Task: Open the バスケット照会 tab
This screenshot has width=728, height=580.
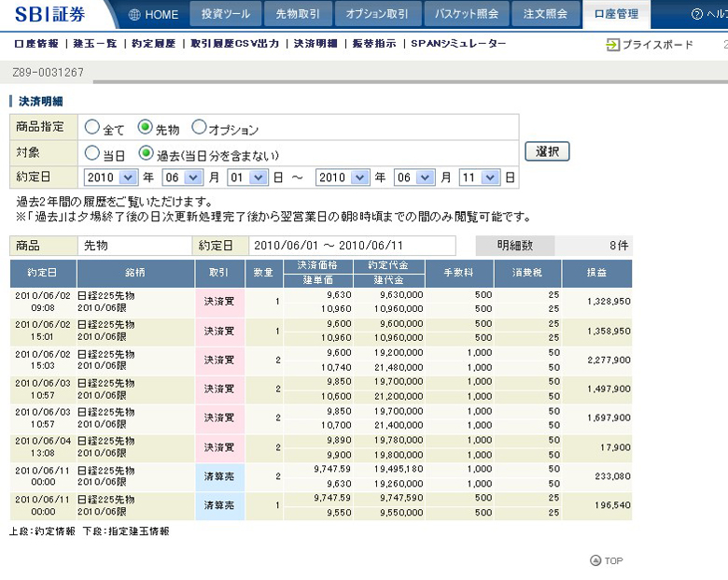Action: [466, 14]
